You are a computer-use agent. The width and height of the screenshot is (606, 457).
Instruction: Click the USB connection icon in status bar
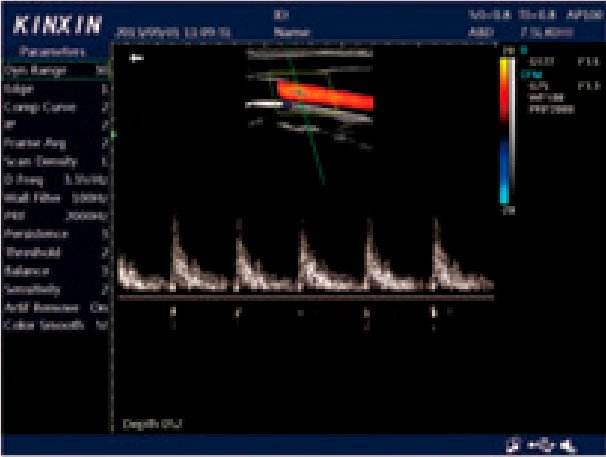click(x=544, y=445)
